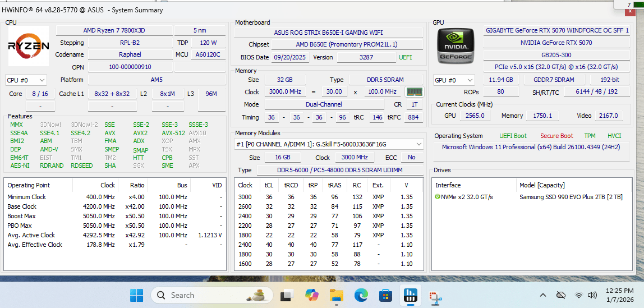
Task: Open Task View from taskbar
Action: [287, 295]
